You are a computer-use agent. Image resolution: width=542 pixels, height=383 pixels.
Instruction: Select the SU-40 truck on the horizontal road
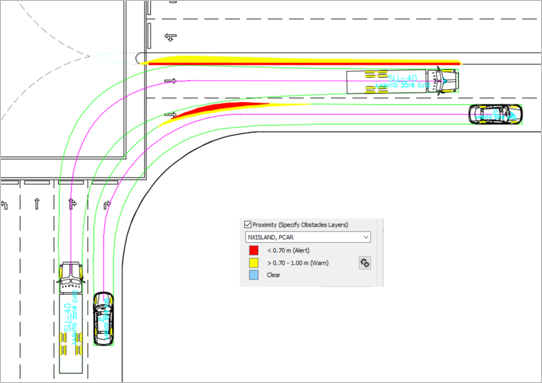click(403, 81)
